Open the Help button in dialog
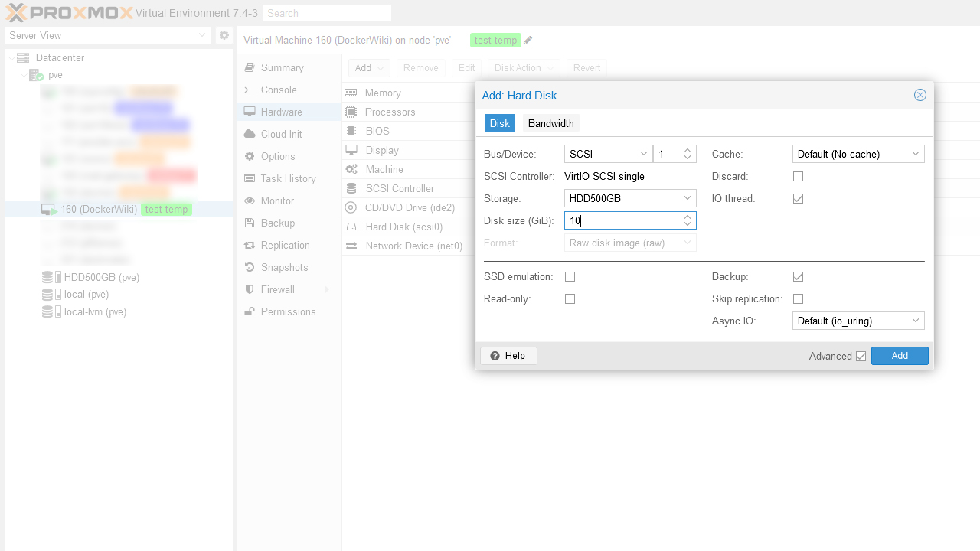Image resolution: width=980 pixels, height=551 pixels. click(x=508, y=356)
